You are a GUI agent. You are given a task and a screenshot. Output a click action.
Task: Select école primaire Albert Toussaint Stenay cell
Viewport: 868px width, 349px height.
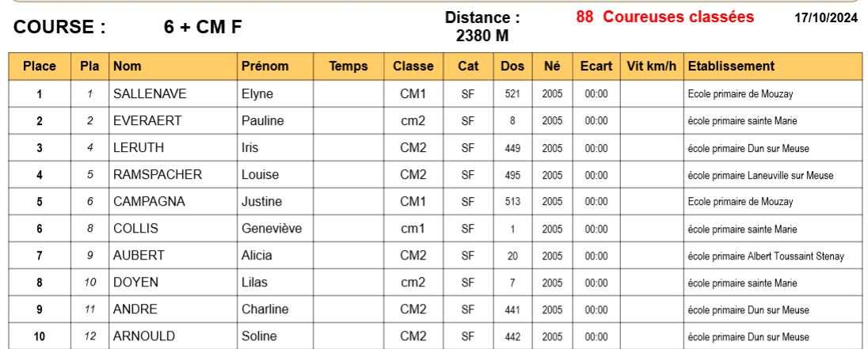[x=773, y=256]
